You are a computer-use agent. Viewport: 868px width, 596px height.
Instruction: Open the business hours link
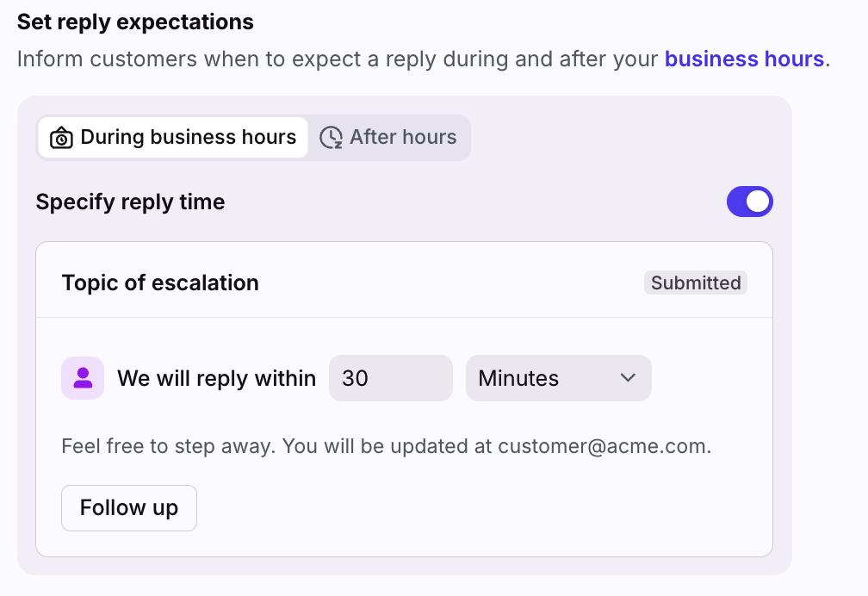pyautogui.click(x=744, y=59)
